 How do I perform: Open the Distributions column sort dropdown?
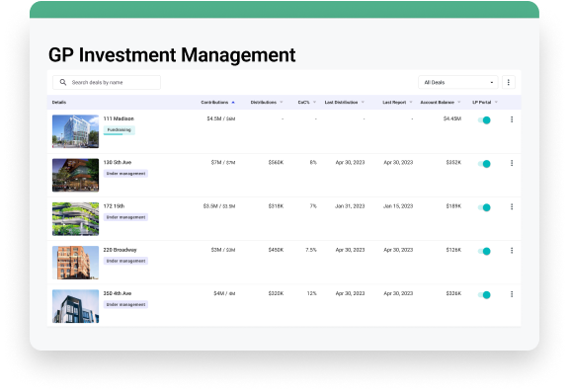point(282,103)
